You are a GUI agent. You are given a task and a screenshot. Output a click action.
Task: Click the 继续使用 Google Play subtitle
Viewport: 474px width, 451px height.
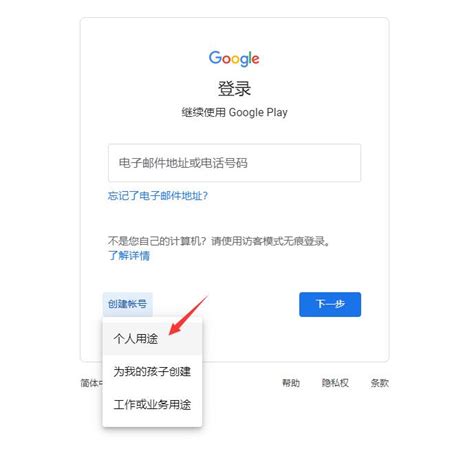pyautogui.click(x=234, y=112)
